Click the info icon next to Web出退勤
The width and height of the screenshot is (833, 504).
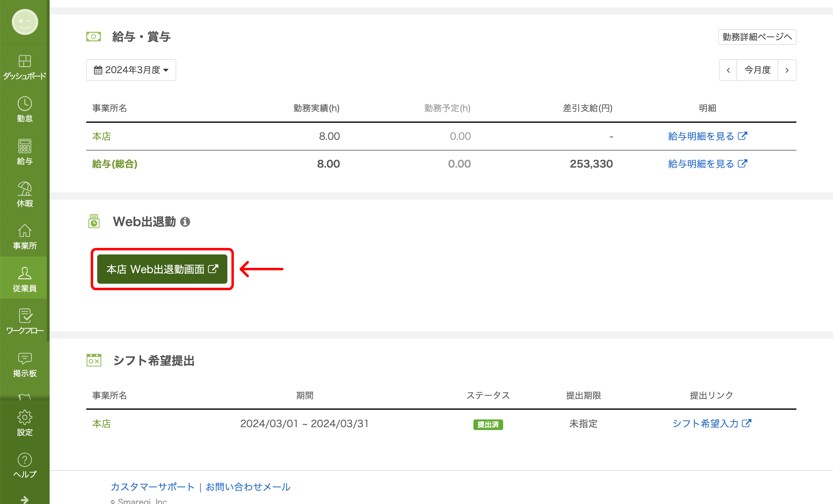186,222
